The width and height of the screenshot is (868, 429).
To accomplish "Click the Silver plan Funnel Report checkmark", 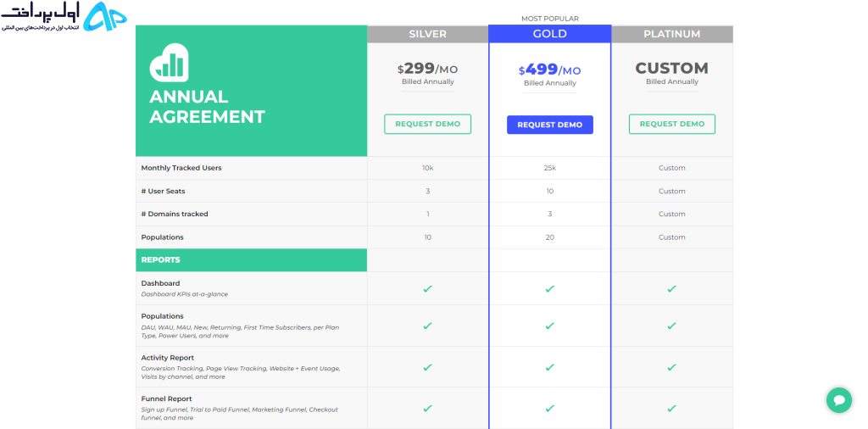I will click(x=427, y=408).
